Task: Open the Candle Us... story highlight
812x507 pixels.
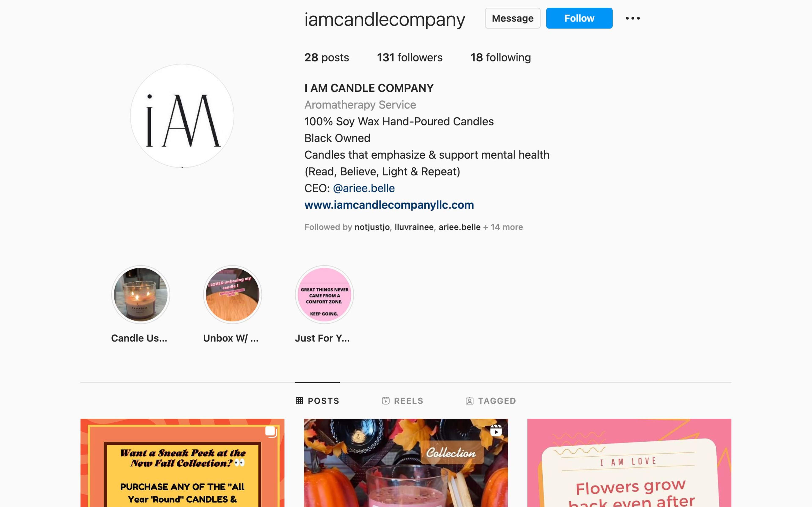Action: tap(141, 294)
